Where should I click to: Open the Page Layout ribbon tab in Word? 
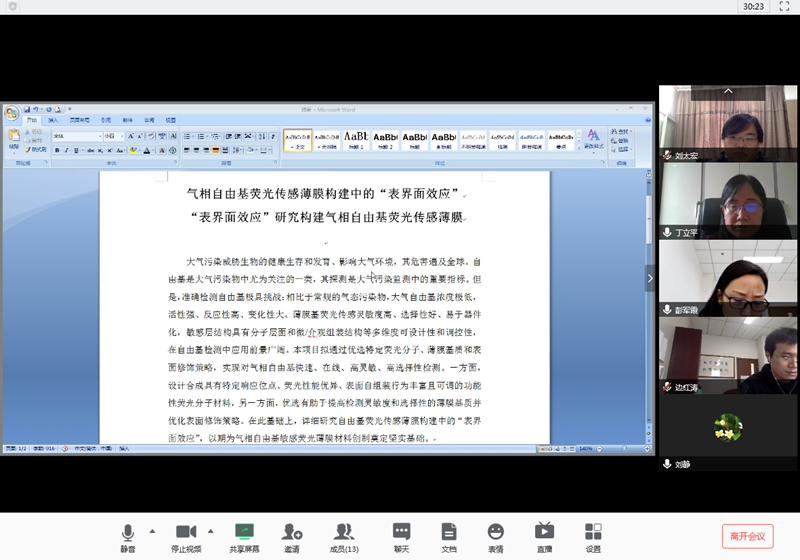click(79, 120)
